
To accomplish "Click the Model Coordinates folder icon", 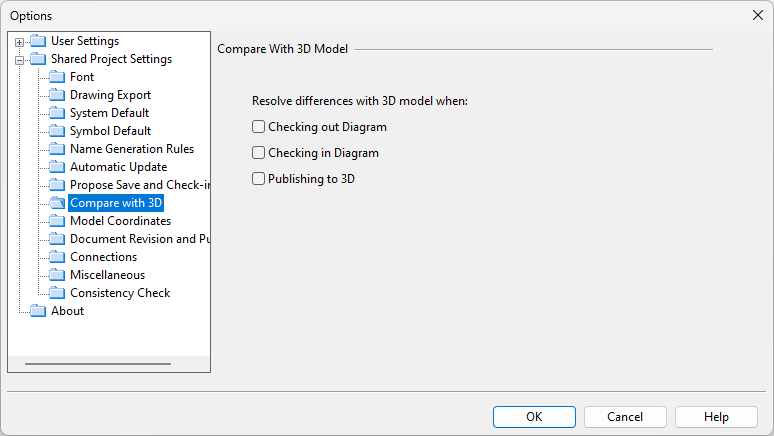I will click(x=57, y=221).
